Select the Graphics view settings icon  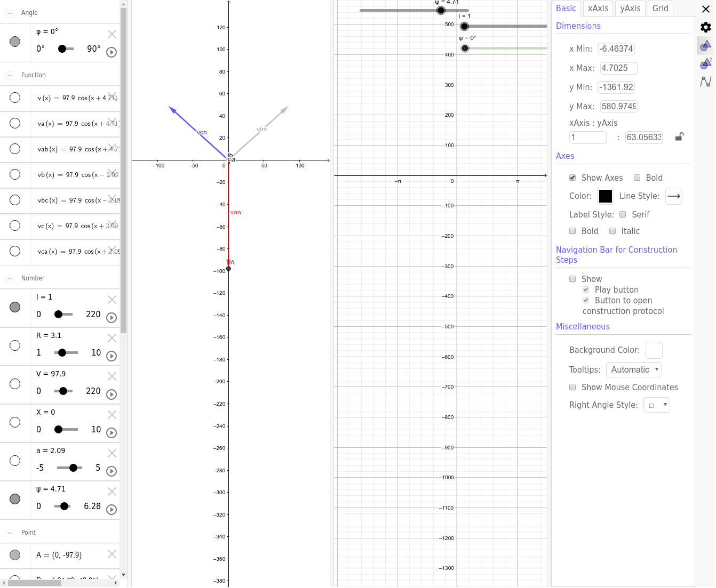pos(705,46)
